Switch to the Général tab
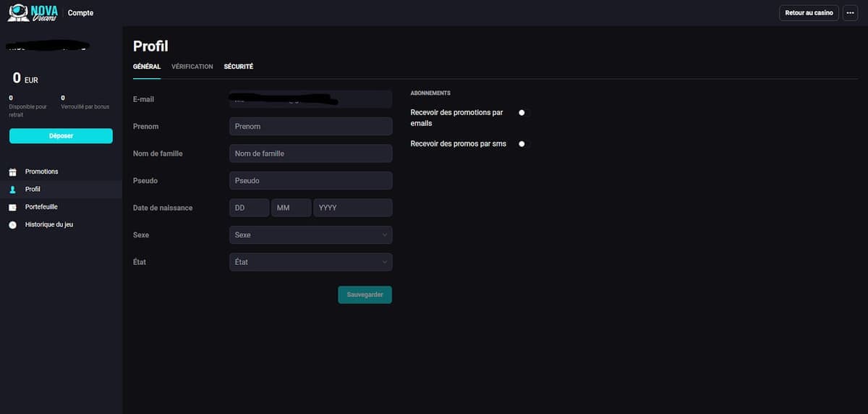Screen dimensions: 868x414 [x=147, y=67]
